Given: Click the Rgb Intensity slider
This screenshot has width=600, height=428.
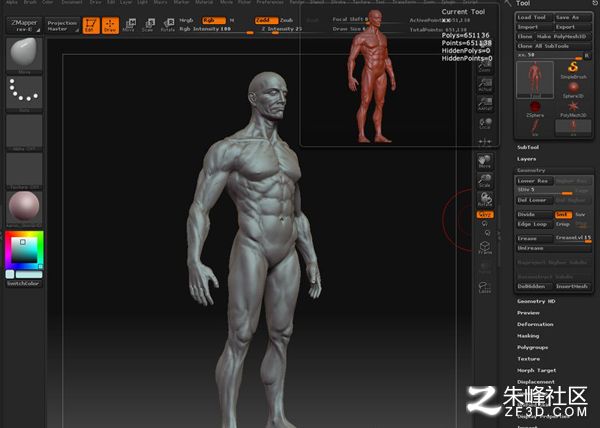Looking at the screenshot, I should 216,29.
